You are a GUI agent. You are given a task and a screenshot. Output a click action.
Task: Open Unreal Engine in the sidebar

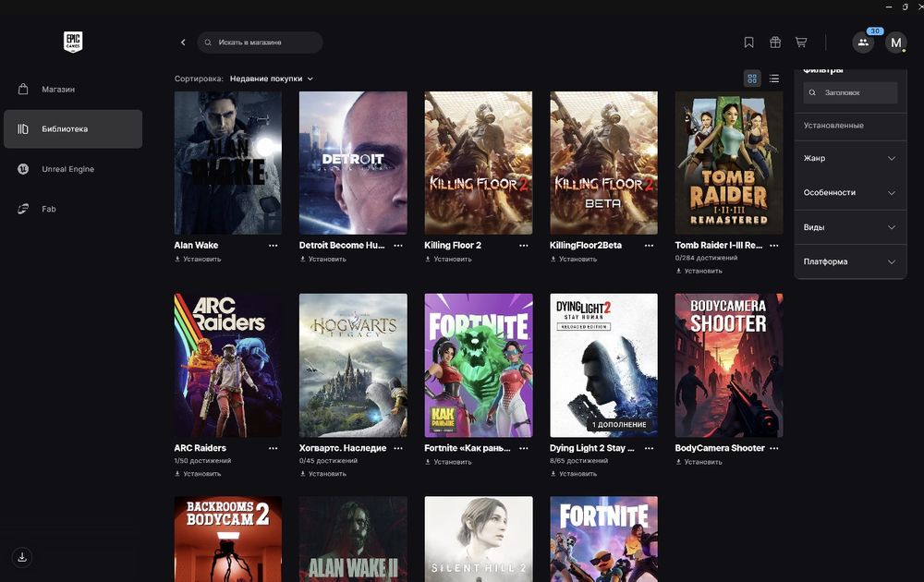pyautogui.click(x=73, y=169)
